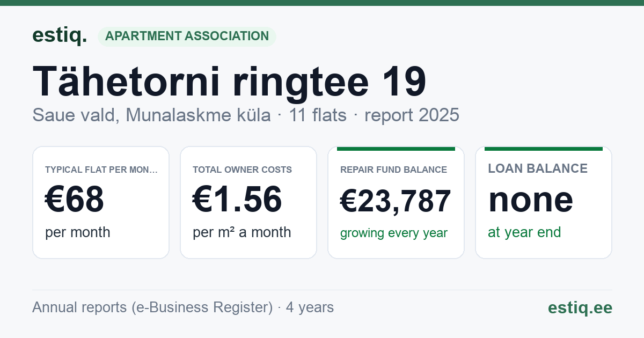Click the TYPICAL FLAT PER MON… label
Image resolution: width=644 pixels, height=338 pixels.
[101, 170]
